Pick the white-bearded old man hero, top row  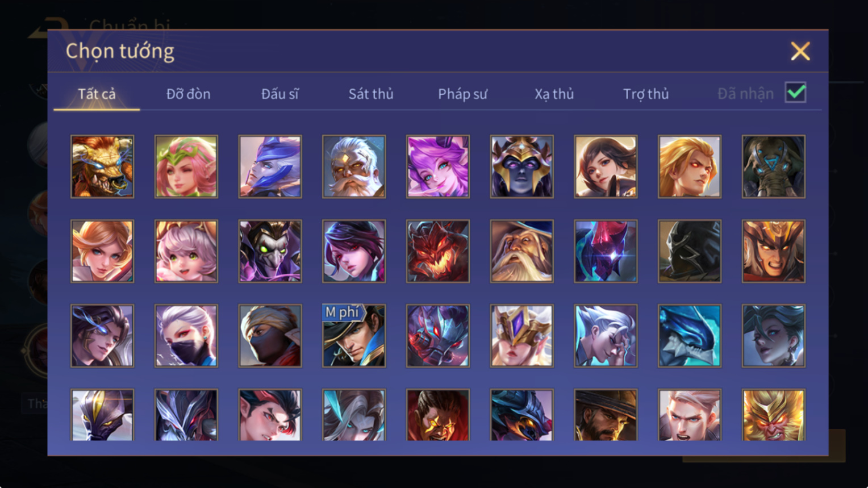354,166
